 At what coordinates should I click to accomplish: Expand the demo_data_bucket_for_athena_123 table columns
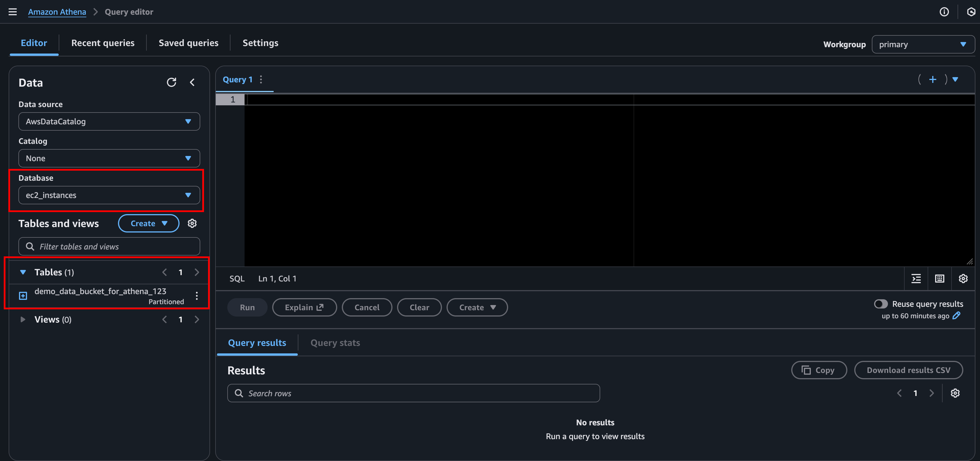pyautogui.click(x=23, y=296)
